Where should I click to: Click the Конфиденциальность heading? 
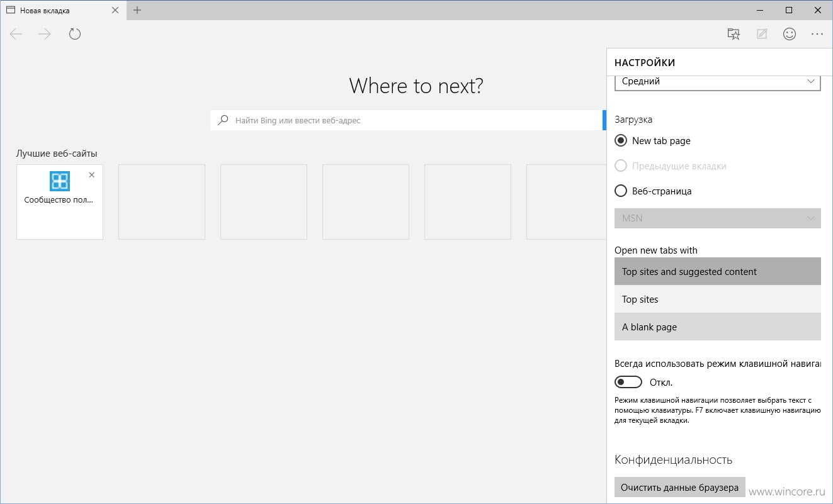pyautogui.click(x=673, y=460)
